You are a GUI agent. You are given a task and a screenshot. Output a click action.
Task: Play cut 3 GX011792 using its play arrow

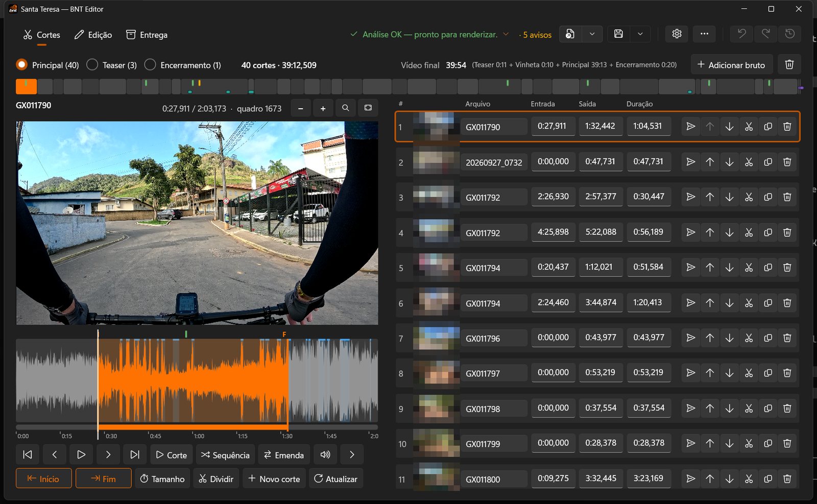[x=690, y=197]
